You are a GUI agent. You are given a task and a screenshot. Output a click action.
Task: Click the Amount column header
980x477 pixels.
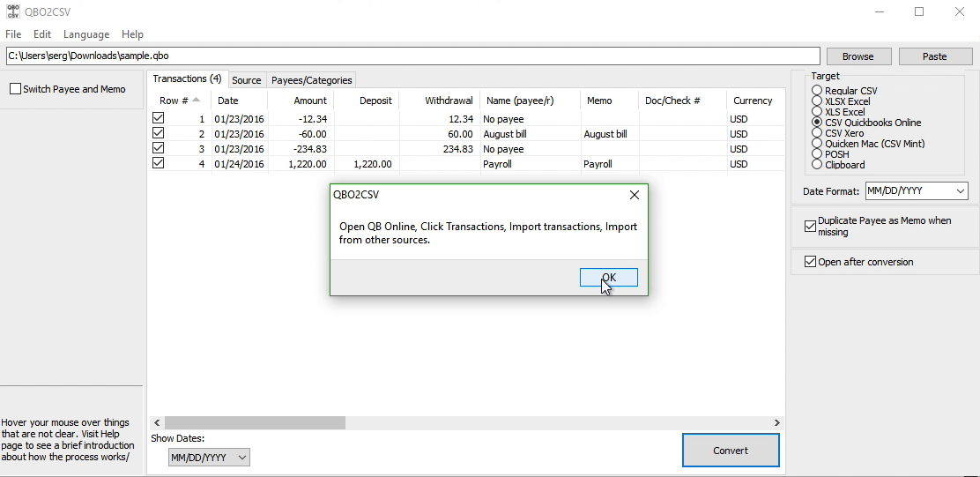coord(301,101)
